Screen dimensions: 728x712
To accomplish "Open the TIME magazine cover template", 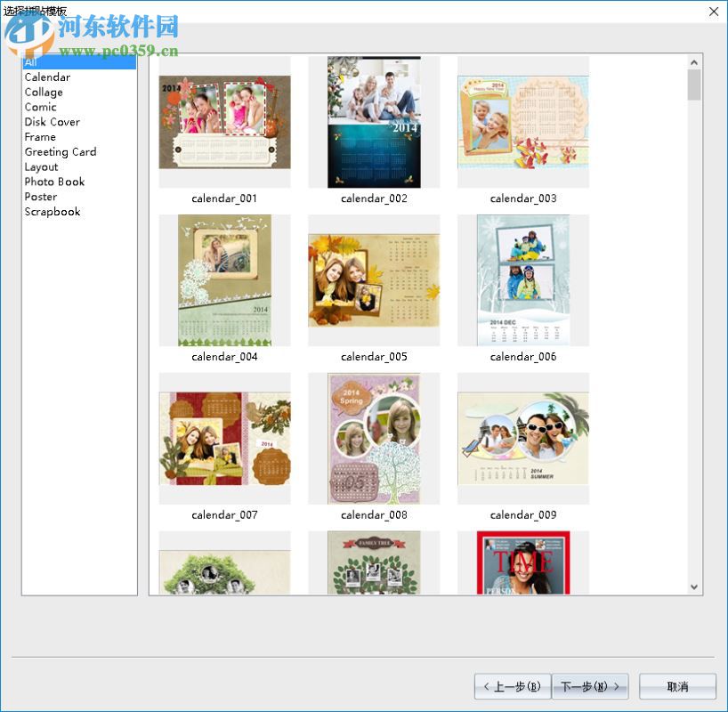I will pyautogui.click(x=522, y=565).
